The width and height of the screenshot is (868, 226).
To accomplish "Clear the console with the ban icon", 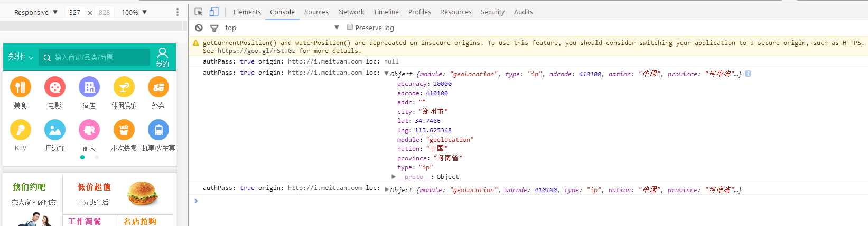I will coord(199,28).
